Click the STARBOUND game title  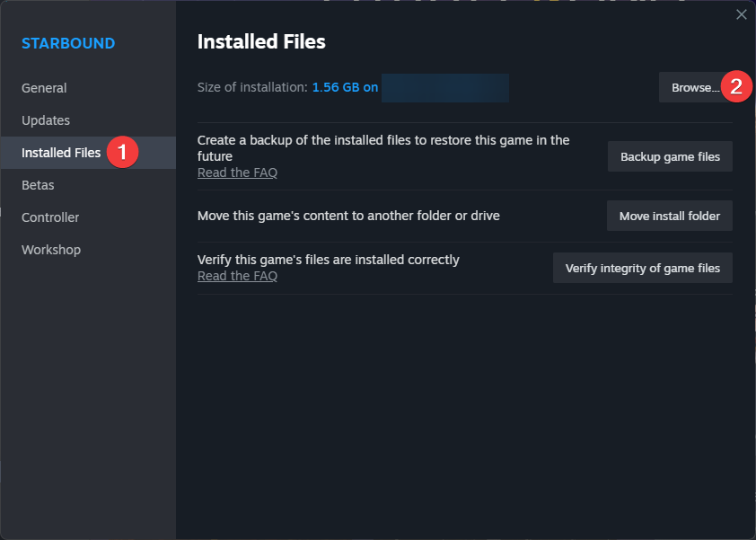coord(68,43)
